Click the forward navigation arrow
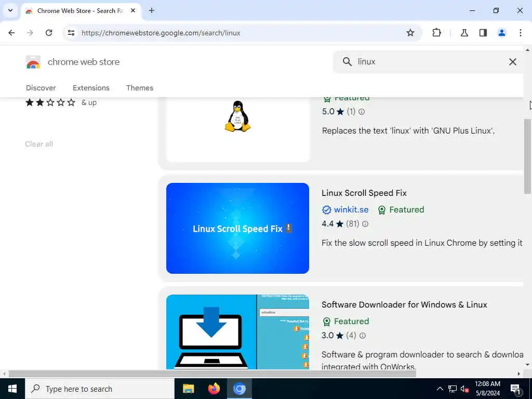Image resolution: width=532 pixels, height=399 pixels. coord(30,33)
